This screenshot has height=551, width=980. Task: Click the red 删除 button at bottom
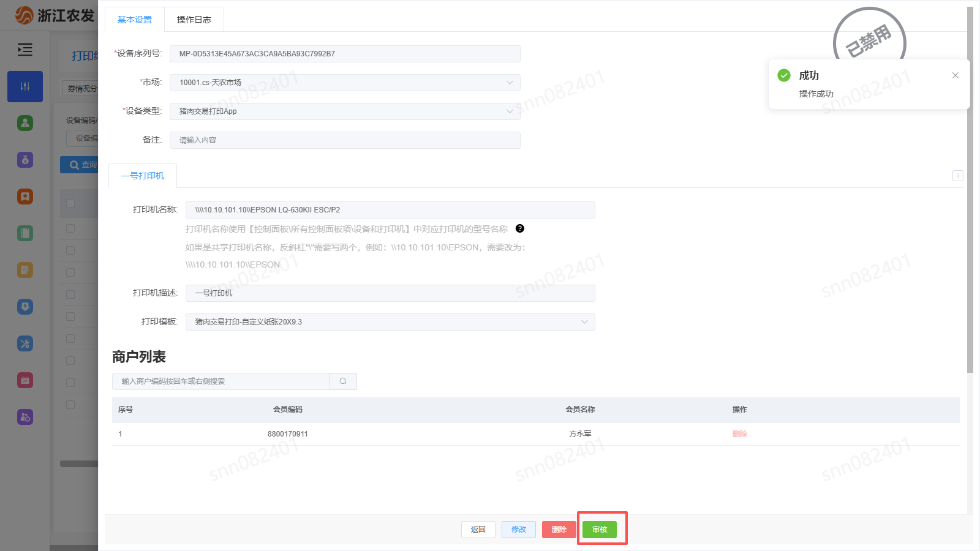click(559, 530)
